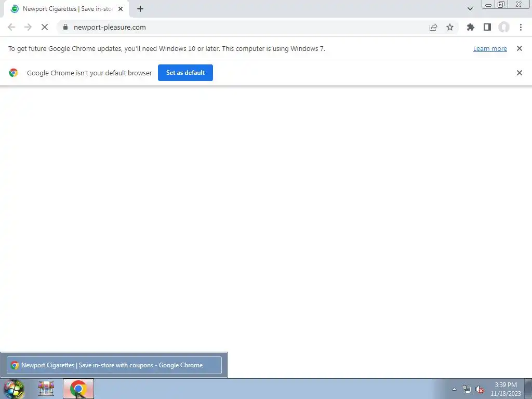Screen dimensions: 532x399
Task: Click the Show desktop strip
Action: (x=528, y=389)
